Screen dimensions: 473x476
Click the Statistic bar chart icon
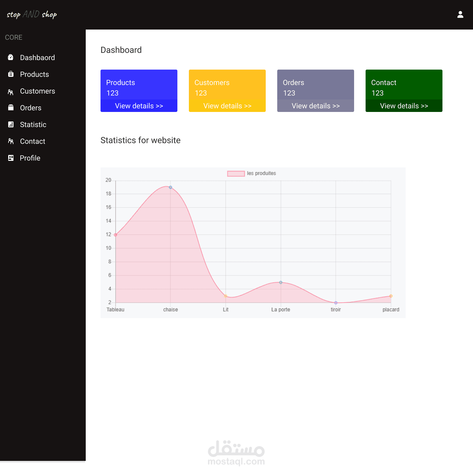click(x=11, y=124)
